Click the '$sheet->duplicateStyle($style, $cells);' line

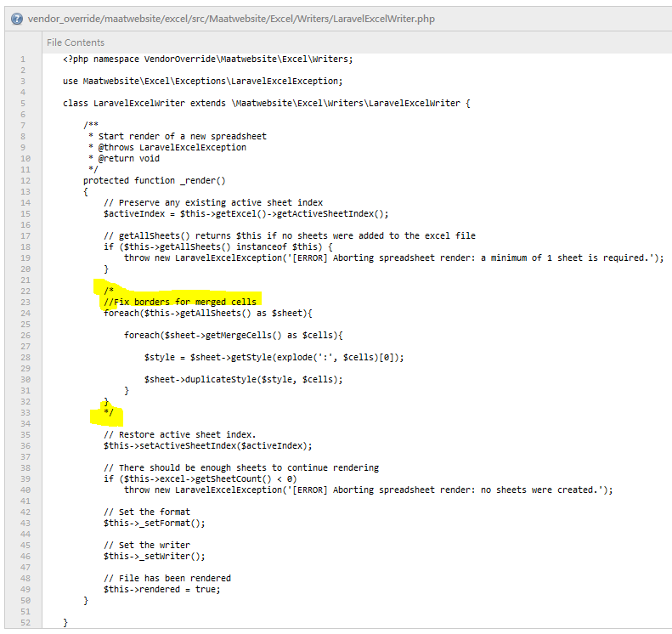tap(244, 379)
